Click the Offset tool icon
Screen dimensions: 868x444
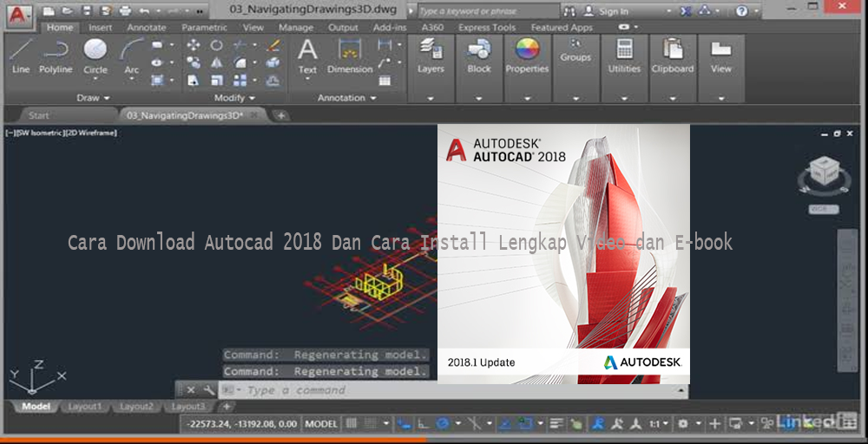(273, 81)
